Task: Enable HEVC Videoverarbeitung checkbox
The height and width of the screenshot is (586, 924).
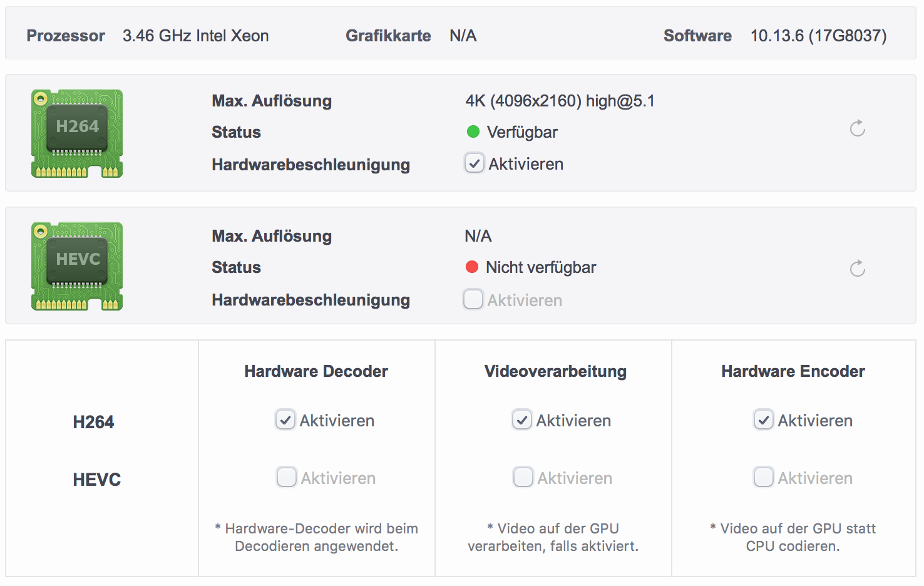Action: 523,477
